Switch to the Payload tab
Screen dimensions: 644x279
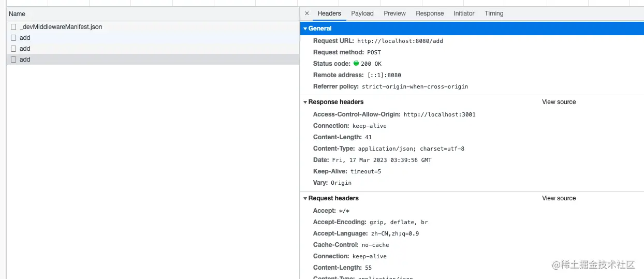[x=362, y=13]
